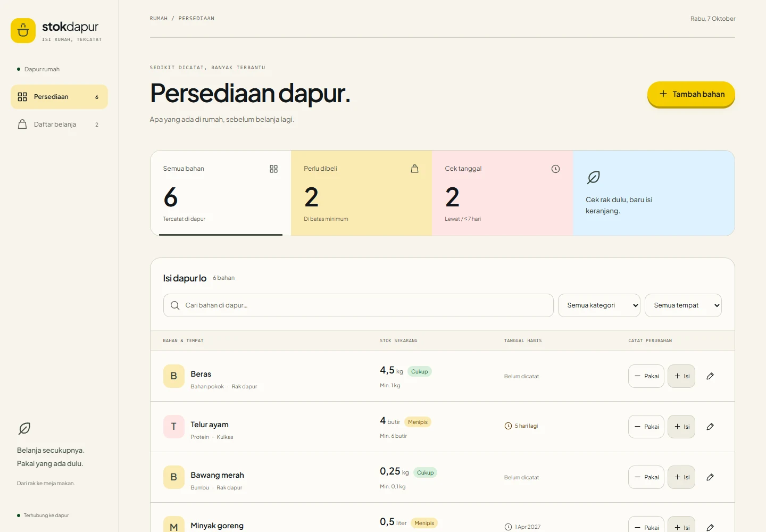Click Pakai for Telur ayam
The height and width of the screenshot is (532, 766).
(x=646, y=427)
